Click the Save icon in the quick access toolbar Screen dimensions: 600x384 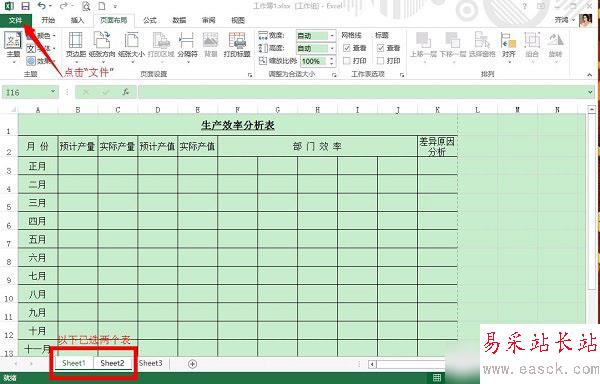26,6
